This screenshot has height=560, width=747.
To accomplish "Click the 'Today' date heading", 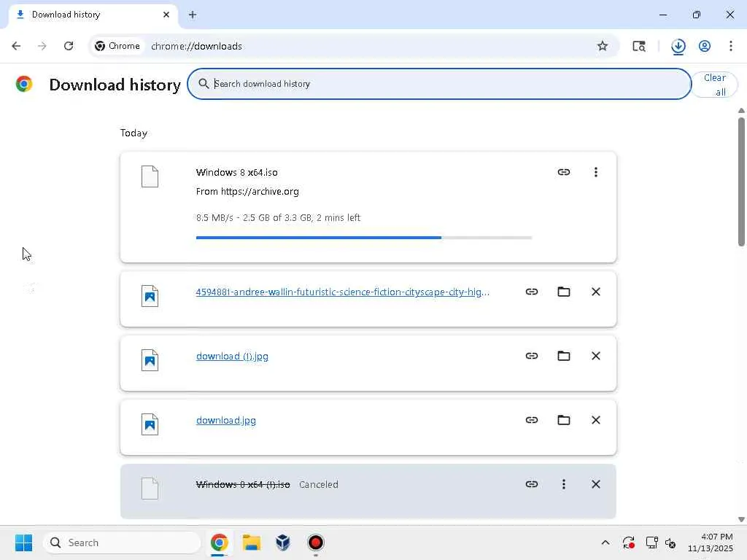I will [x=133, y=133].
